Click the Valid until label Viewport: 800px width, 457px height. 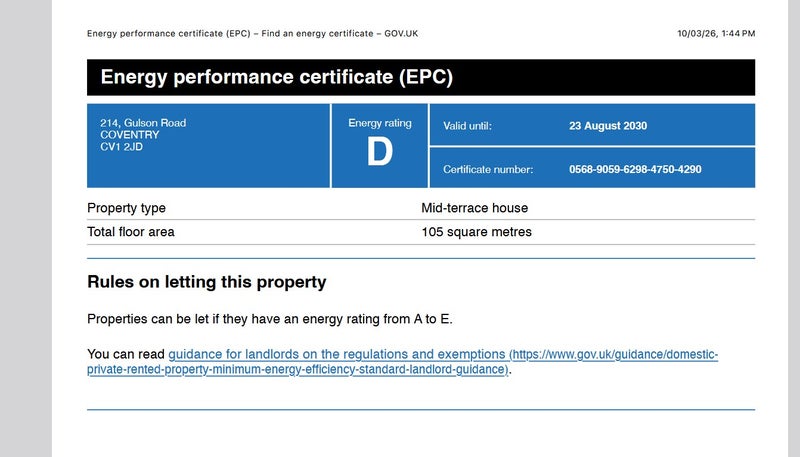tap(467, 126)
